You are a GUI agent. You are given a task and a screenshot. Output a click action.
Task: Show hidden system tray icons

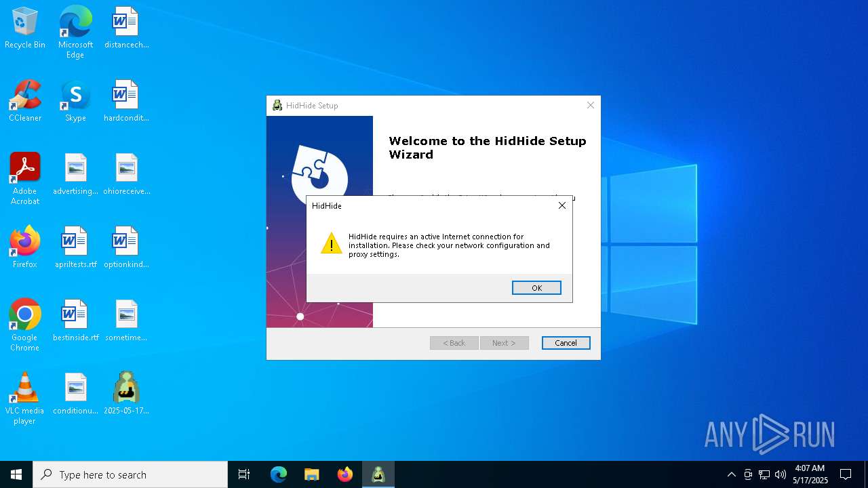tap(731, 474)
